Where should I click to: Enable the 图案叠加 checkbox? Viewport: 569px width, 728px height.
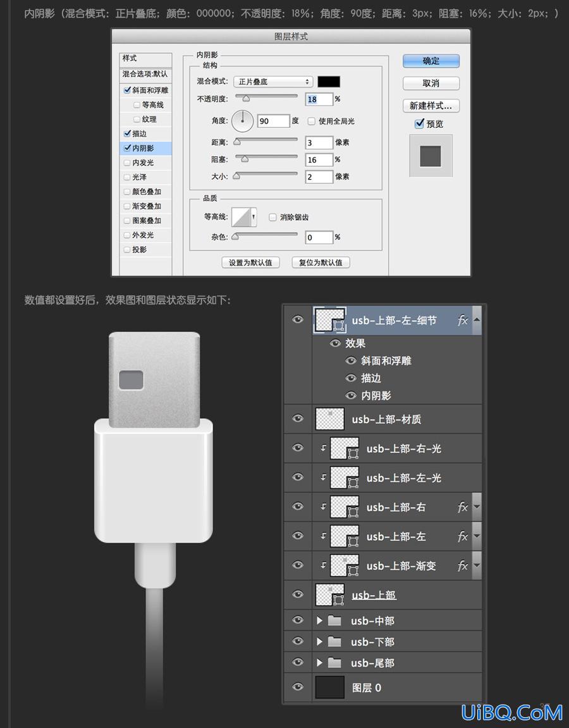pos(127,221)
